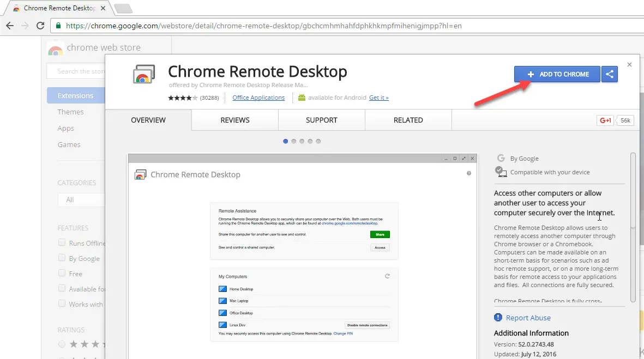The image size is (644, 359).
Task: Click the store search field
Action: (76, 71)
